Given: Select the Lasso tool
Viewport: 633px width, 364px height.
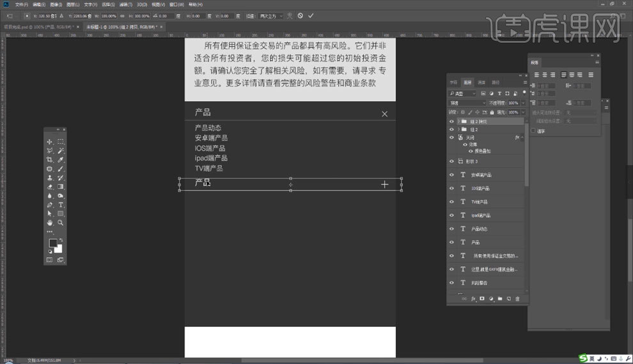Looking at the screenshot, I should click(50, 151).
